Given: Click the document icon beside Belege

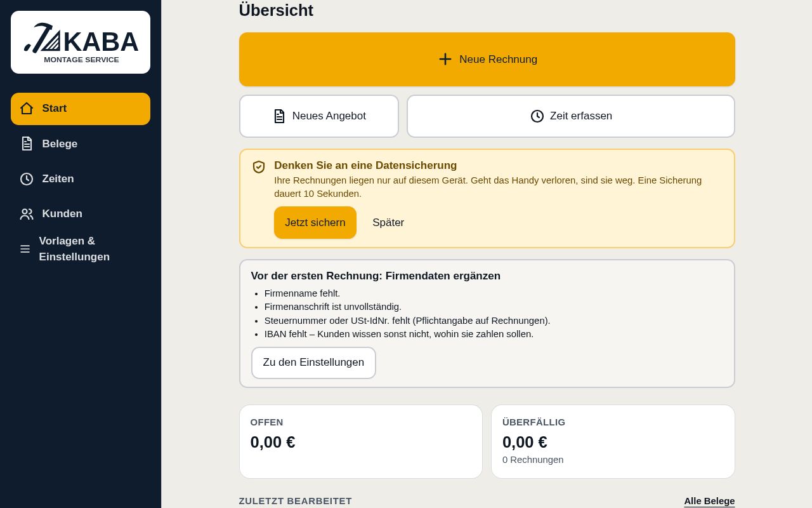Looking at the screenshot, I should [27, 144].
